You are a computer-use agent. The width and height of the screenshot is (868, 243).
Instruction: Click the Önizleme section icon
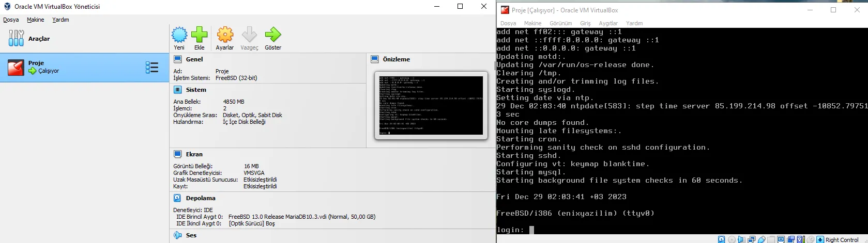point(375,59)
